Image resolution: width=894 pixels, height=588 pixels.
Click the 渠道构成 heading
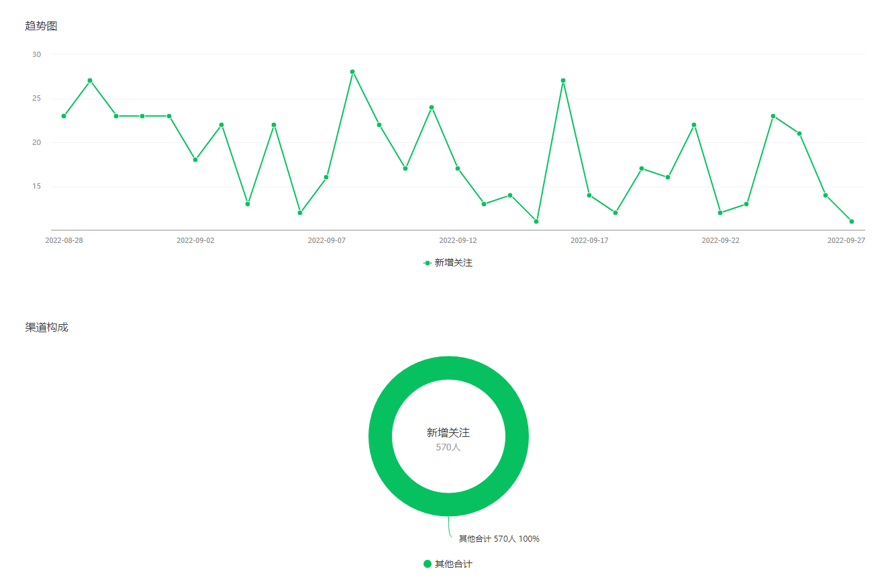click(46, 328)
